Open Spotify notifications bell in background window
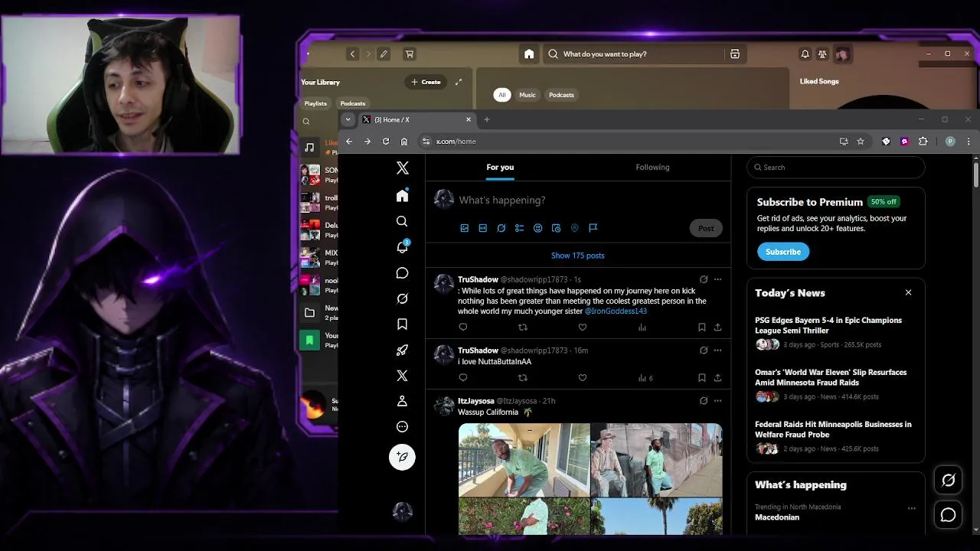Image resolution: width=980 pixels, height=551 pixels. (805, 54)
